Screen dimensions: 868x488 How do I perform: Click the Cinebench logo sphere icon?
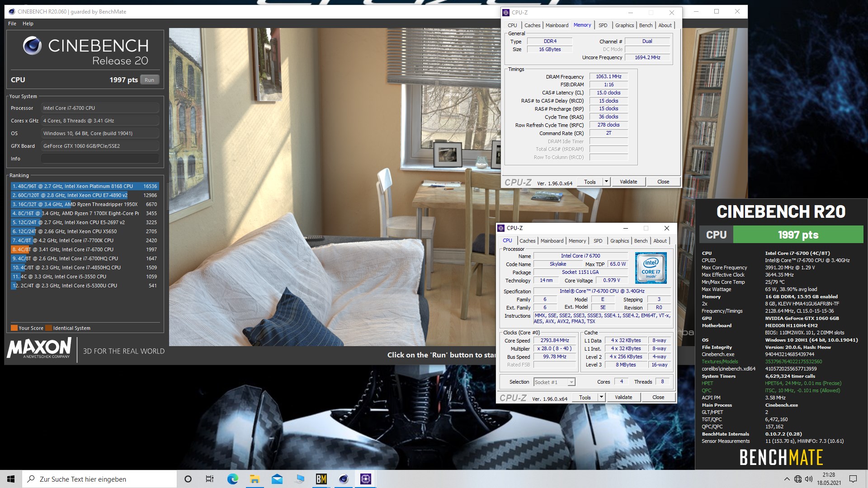32,46
